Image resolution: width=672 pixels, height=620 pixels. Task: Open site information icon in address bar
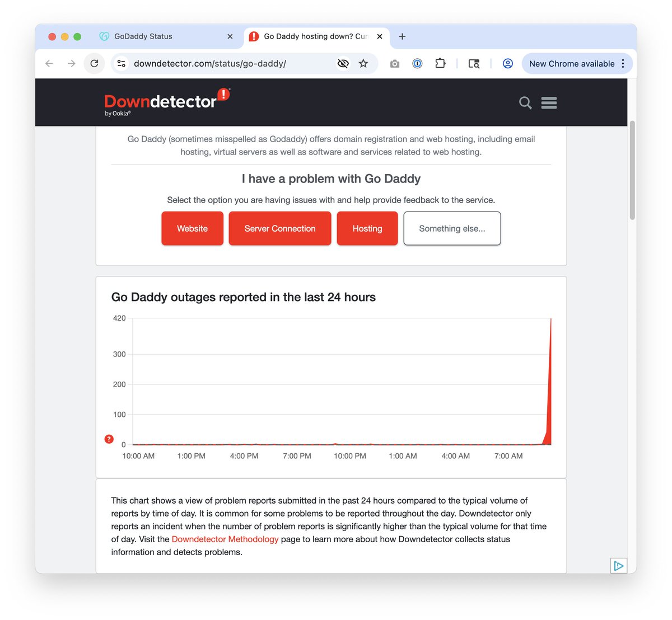coord(121,64)
